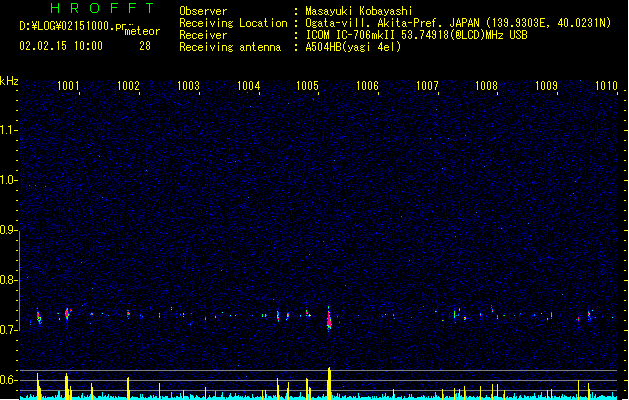Image resolution: width=629 pixels, height=400 pixels.
Task: Select the Ogata-vill. Akita-Pref. JAPAN location text
Action: click(458, 23)
